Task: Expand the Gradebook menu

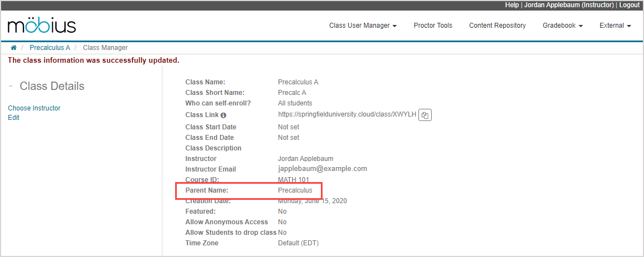Action: pos(562,26)
